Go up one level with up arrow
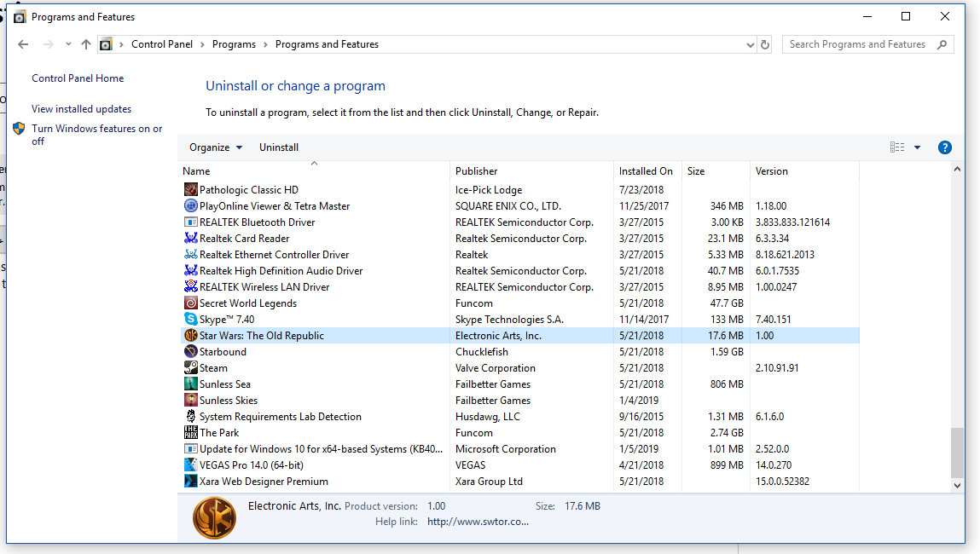 click(86, 44)
